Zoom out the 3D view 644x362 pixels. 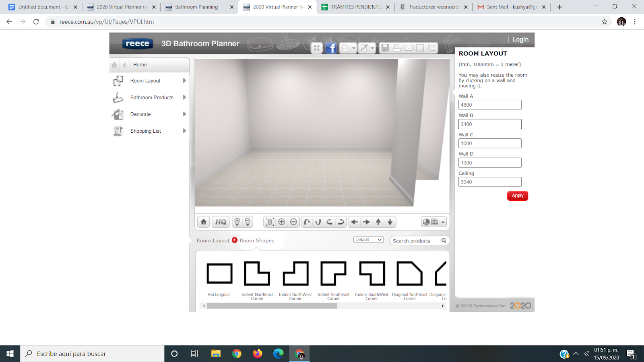293,222
